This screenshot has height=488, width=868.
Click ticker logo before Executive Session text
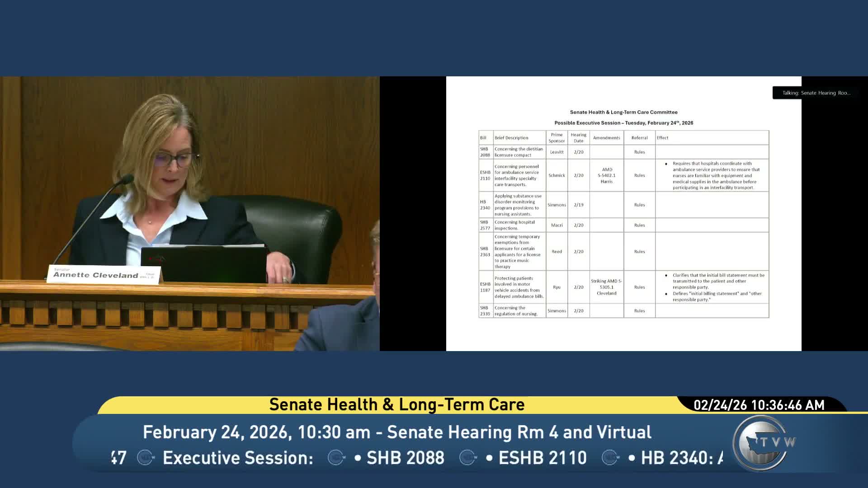(146, 458)
